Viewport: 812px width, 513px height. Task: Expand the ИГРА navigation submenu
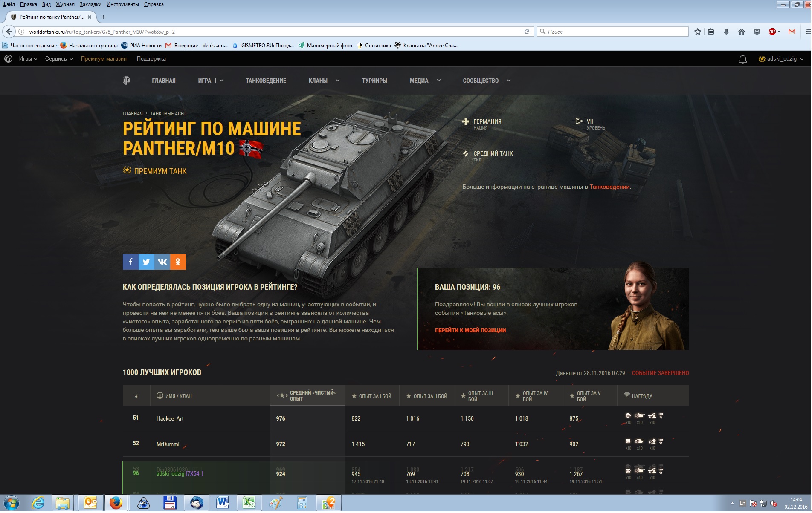[x=210, y=81]
